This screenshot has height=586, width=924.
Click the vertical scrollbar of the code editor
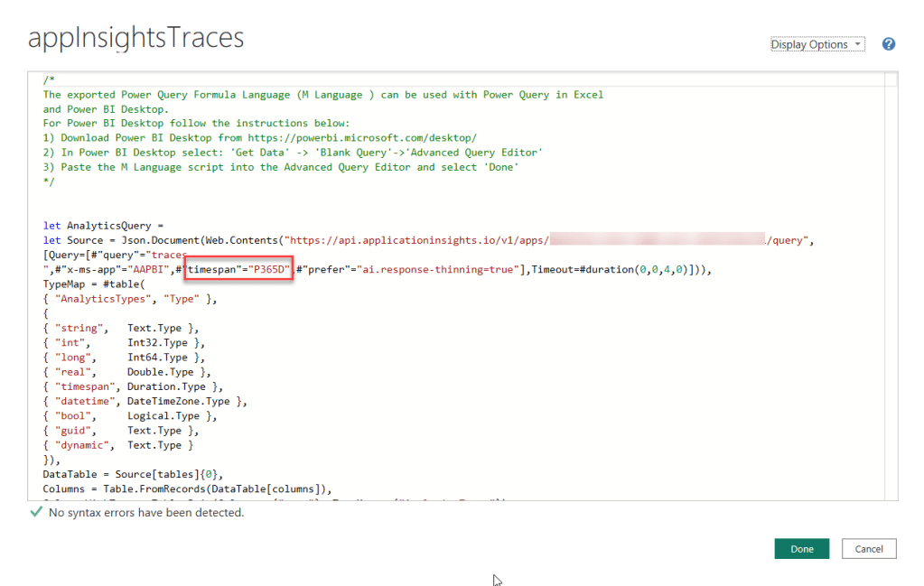coord(891,271)
